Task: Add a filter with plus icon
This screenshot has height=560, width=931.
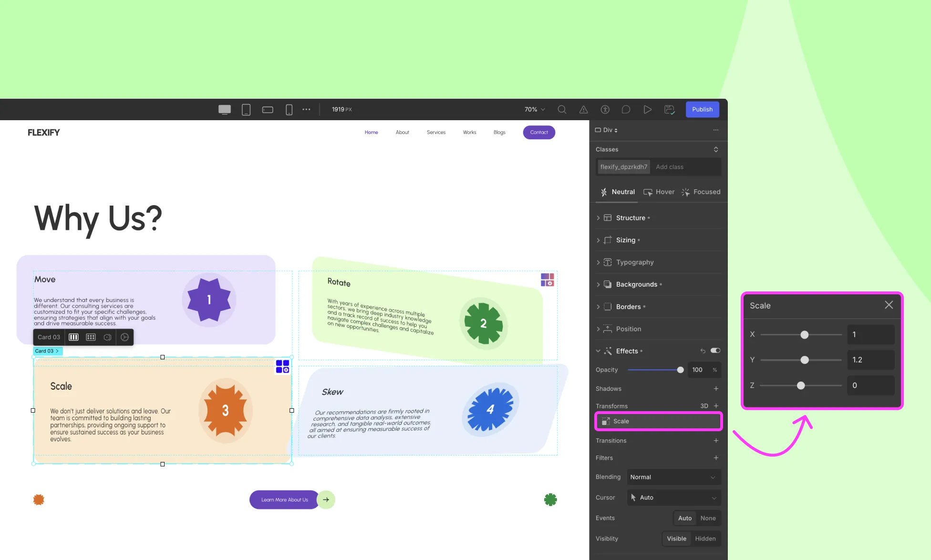Action: pos(716,458)
